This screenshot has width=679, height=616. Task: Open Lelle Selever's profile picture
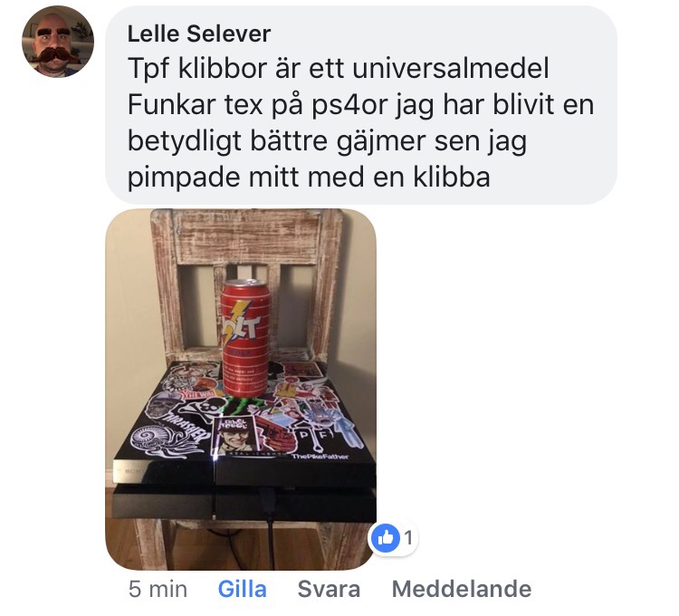click(58, 42)
